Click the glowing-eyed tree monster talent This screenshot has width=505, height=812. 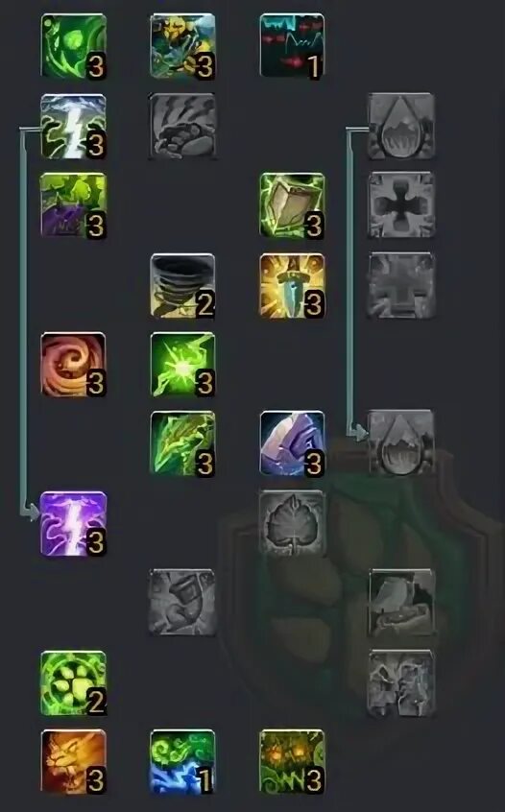[x=292, y=762]
